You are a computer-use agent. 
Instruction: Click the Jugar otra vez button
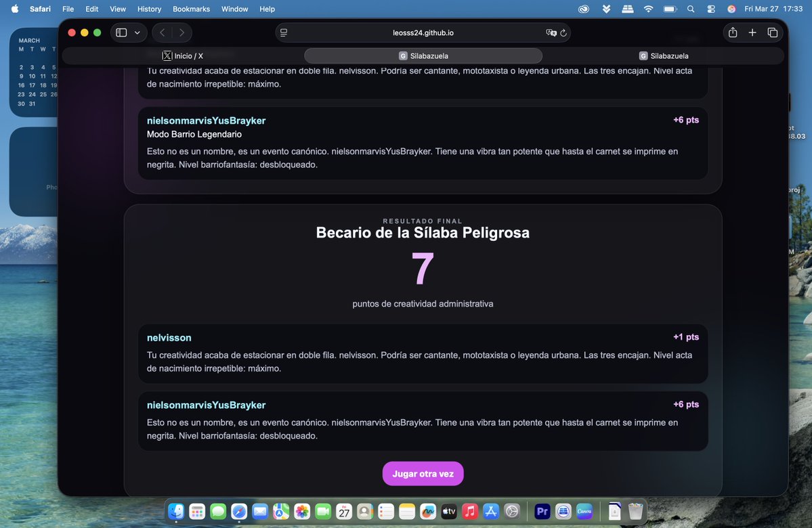point(423,474)
